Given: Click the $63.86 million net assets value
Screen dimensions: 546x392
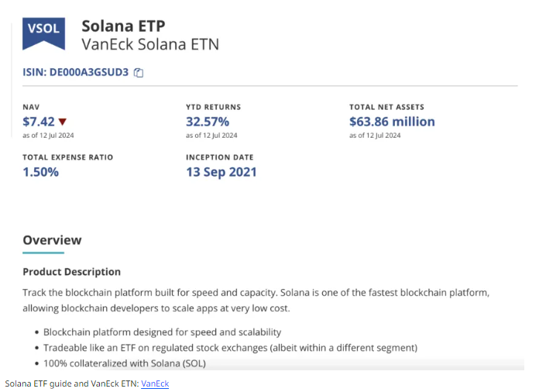Looking at the screenshot, I should click(x=392, y=122).
